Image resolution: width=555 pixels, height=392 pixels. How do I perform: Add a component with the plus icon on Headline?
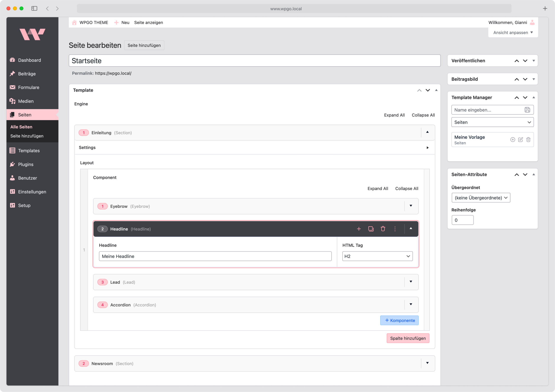(359, 229)
